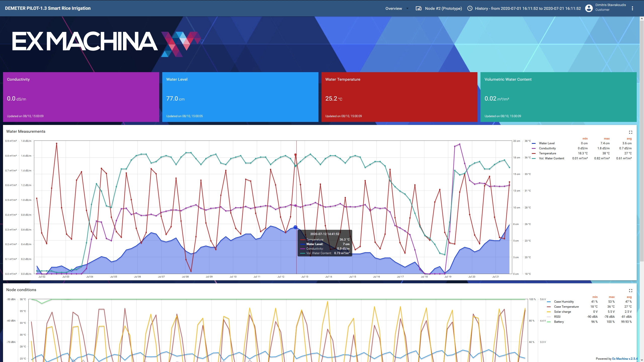Click the Jul 19 x-axis label
This screenshot has height=362, width=644.
tap(448, 277)
